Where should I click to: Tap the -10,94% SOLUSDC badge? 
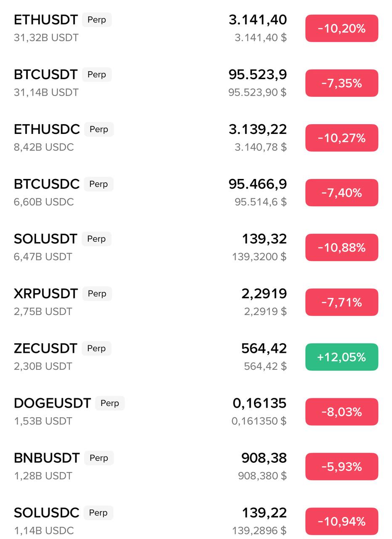[x=342, y=521]
